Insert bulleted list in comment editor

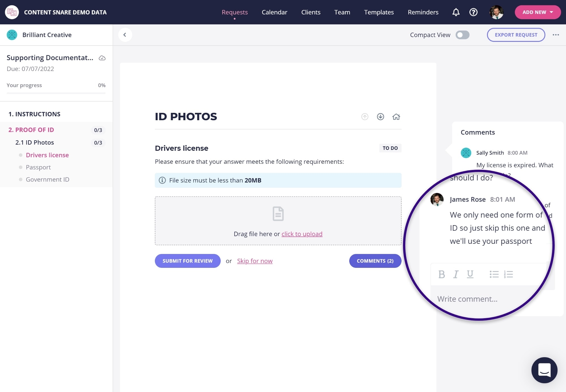coord(494,274)
